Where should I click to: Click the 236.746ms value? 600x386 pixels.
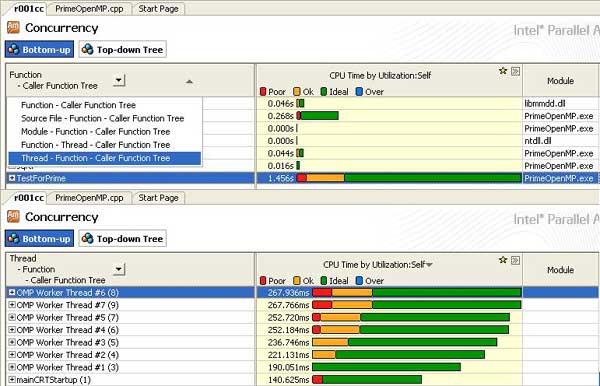click(289, 342)
